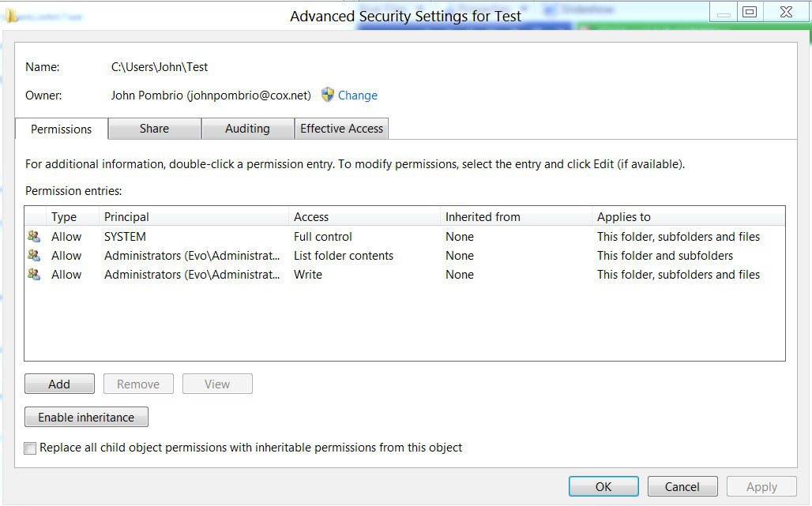Click the shield icon next to Change
Image resolution: width=812 pixels, height=506 pixels.
[327, 95]
